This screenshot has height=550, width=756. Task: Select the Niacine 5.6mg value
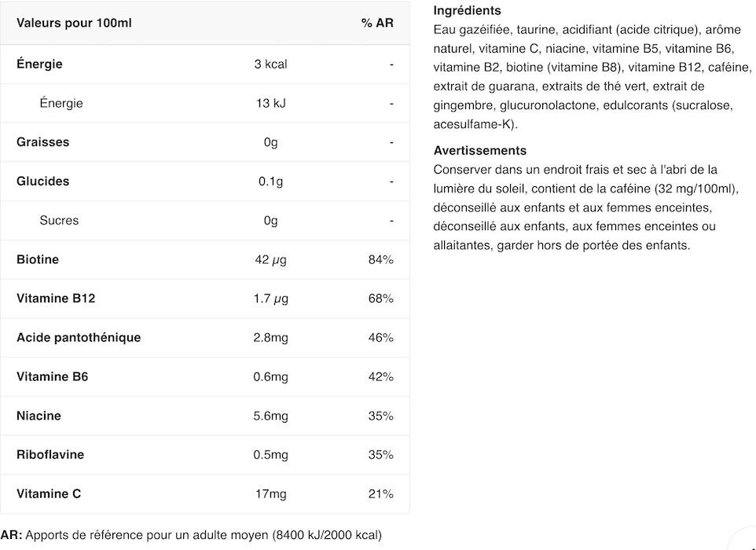[270, 416]
